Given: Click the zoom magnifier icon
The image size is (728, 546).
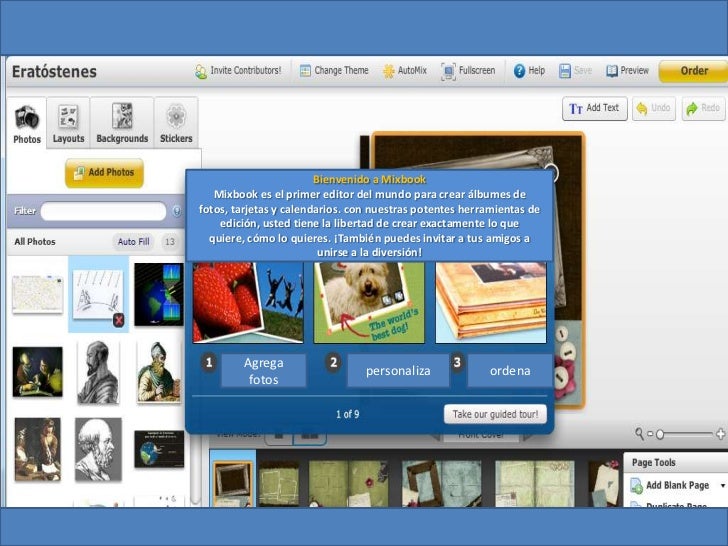Looking at the screenshot, I should (639, 434).
